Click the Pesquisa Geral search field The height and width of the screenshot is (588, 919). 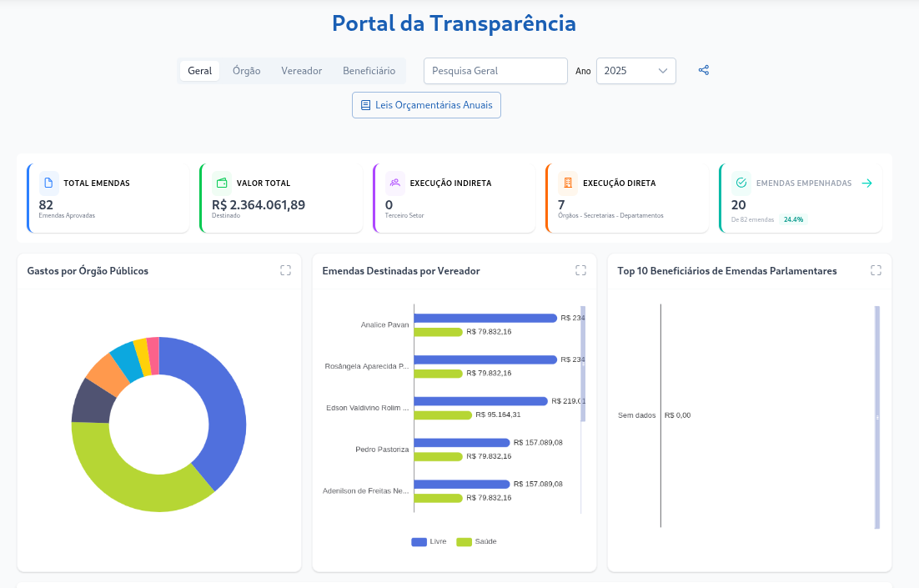495,71
